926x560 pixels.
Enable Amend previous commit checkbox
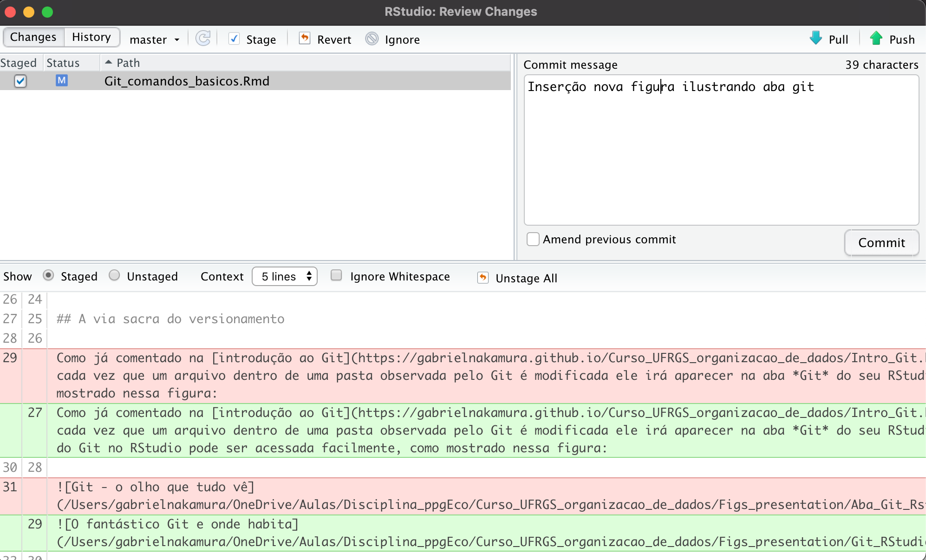(x=533, y=239)
